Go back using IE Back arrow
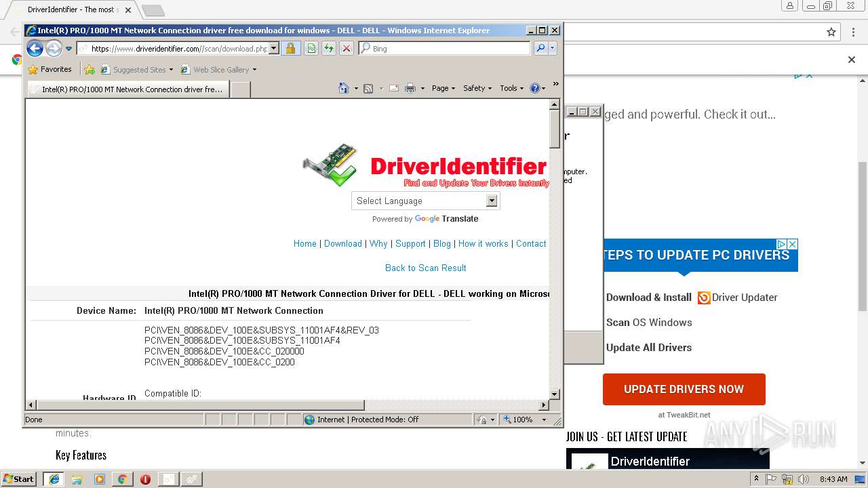Viewport: 868px width, 488px height. [35, 48]
